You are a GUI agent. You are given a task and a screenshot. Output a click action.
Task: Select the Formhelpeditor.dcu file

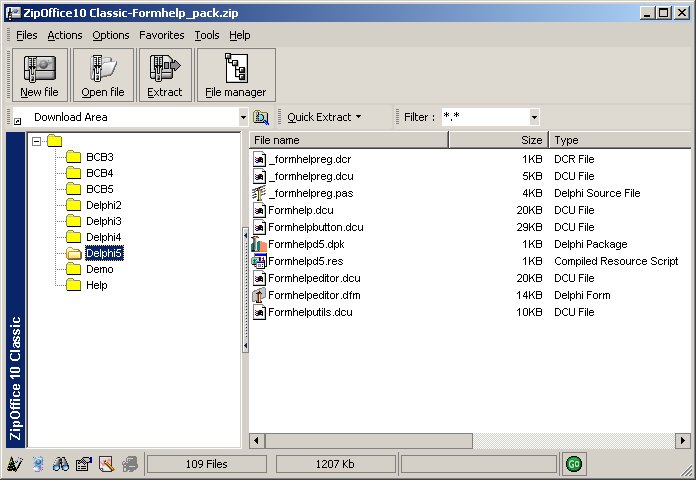click(314, 278)
